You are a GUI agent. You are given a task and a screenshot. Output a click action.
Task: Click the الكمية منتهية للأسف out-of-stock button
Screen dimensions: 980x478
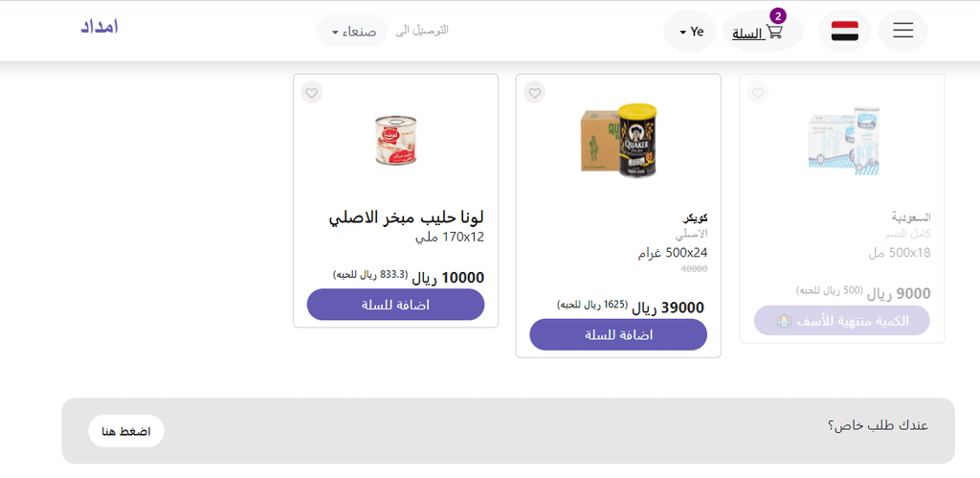pos(842,320)
